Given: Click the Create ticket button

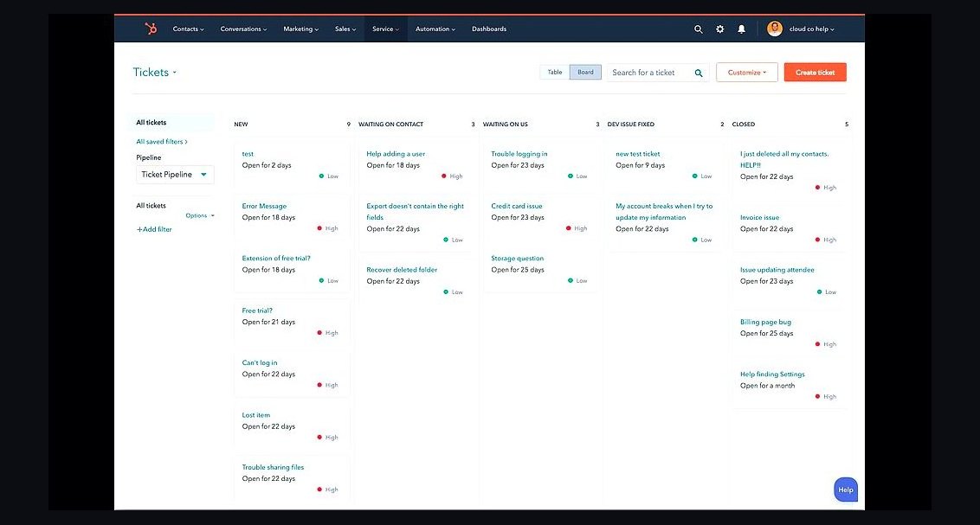Looking at the screenshot, I should click(815, 73).
